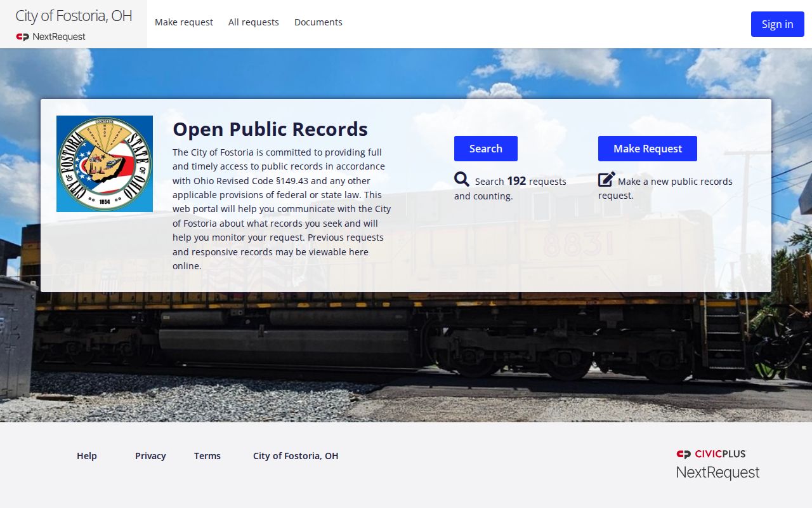The image size is (812, 508).
Task: Click the Open Public Records heading
Action: click(x=270, y=129)
